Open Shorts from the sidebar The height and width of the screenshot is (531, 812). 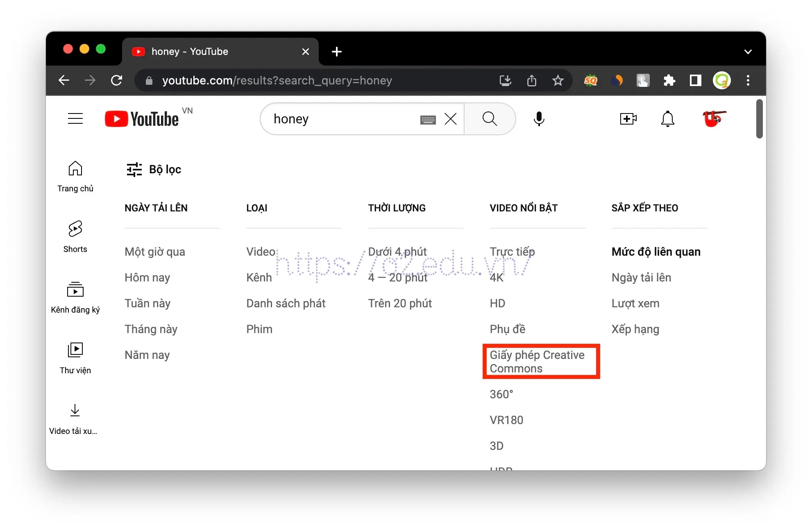tap(75, 237)
